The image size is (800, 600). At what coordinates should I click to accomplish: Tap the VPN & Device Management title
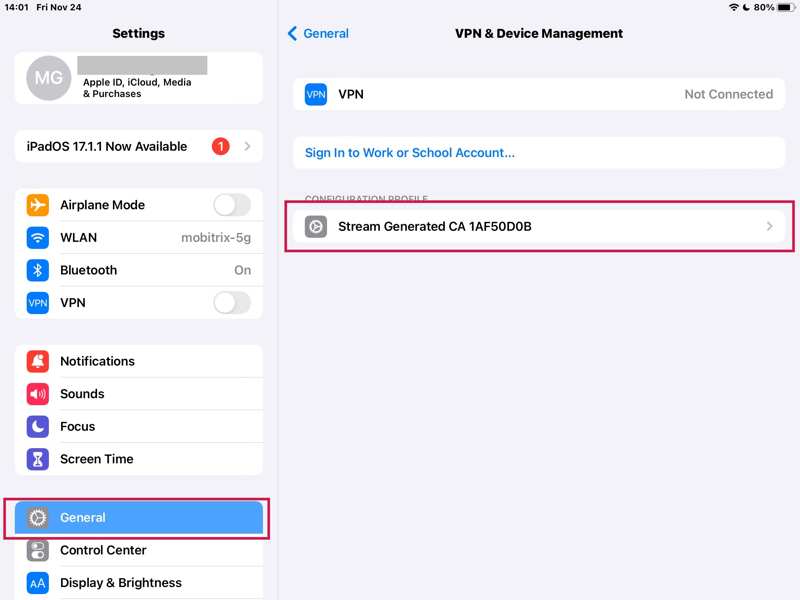pos(539,34)
